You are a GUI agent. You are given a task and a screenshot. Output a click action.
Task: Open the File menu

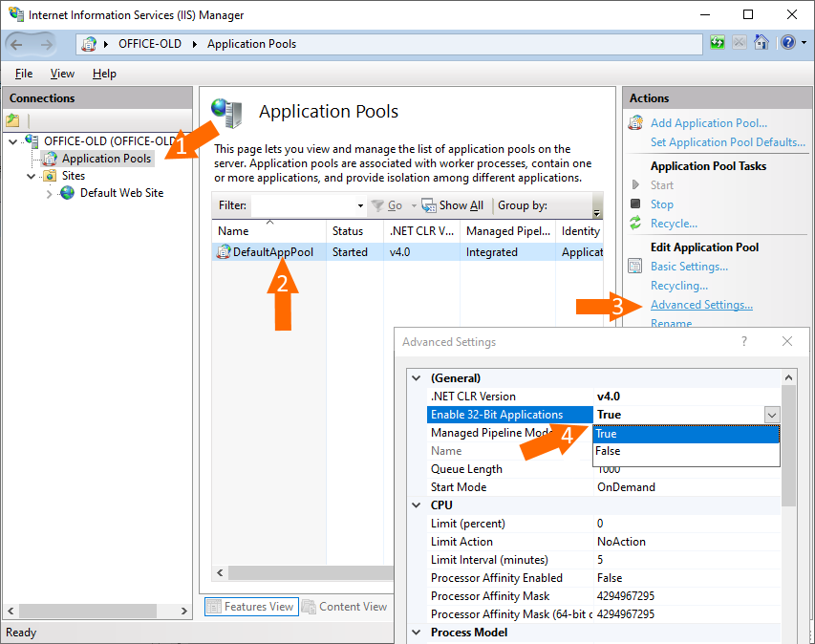[x=24, y=74]
